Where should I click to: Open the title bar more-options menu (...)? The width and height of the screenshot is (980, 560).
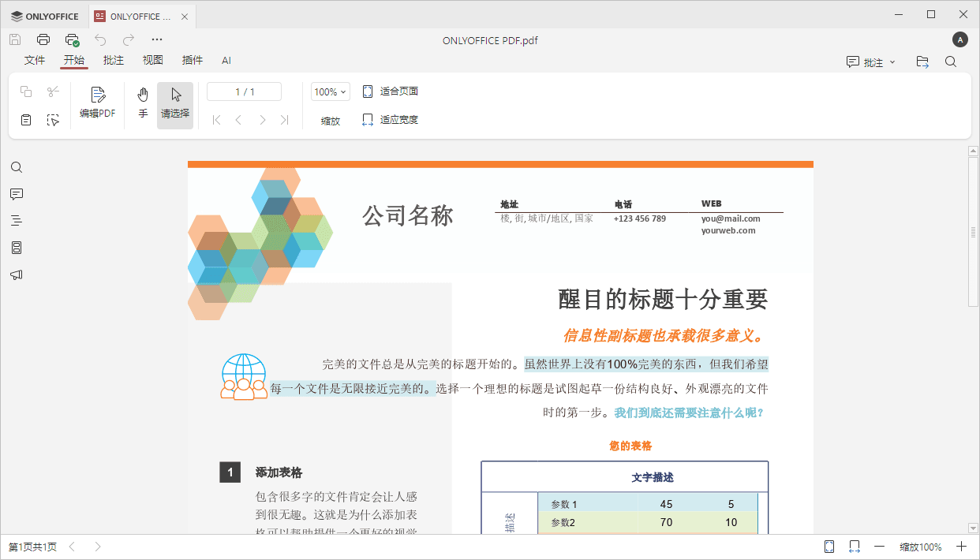click(x=156, y=39)
